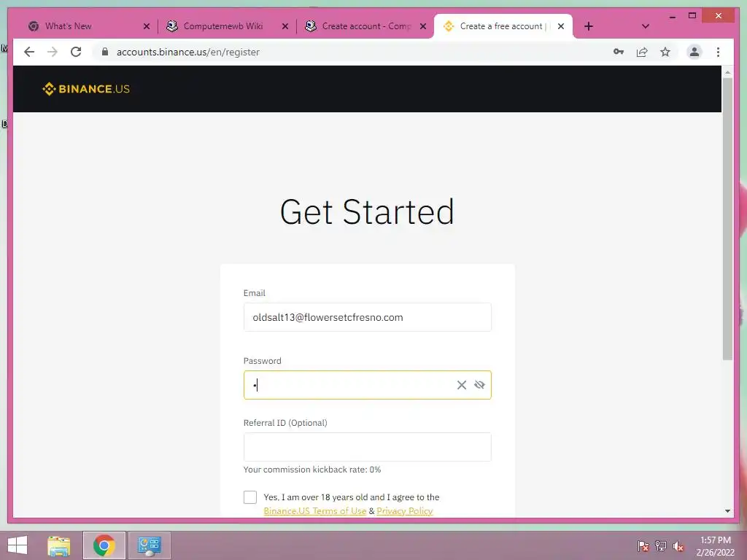Toggle password visibility eye icon
Image resolution: width=747 pixels, height=560 pixels.
point(479,385)
